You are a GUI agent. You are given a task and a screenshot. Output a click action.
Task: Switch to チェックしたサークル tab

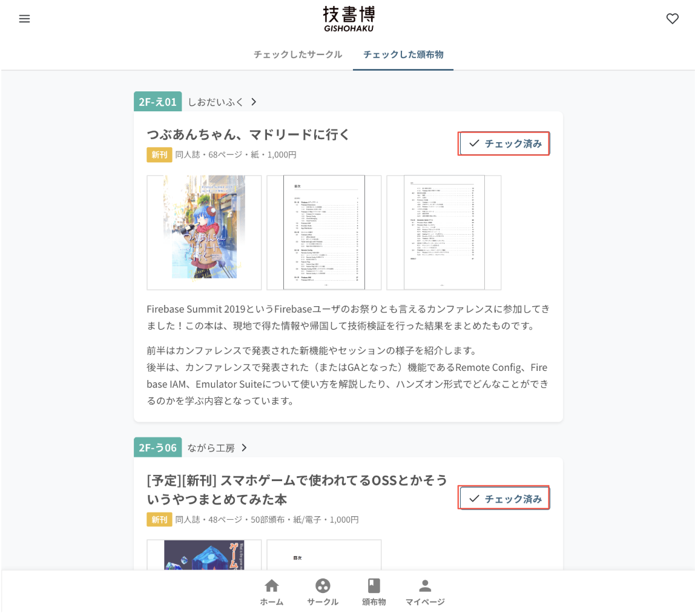[x=298, y=54]
